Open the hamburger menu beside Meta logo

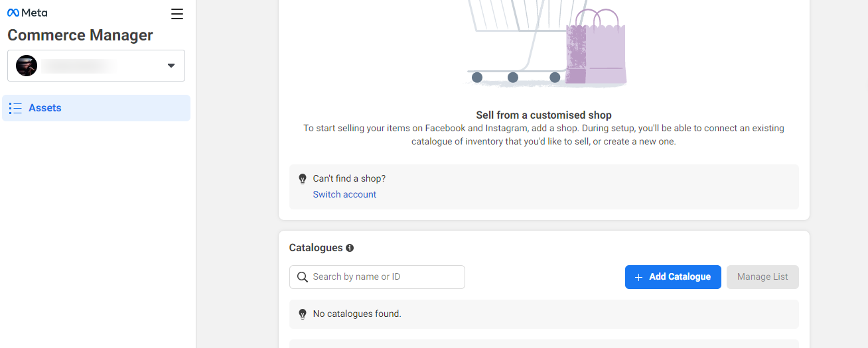[177, 14]
